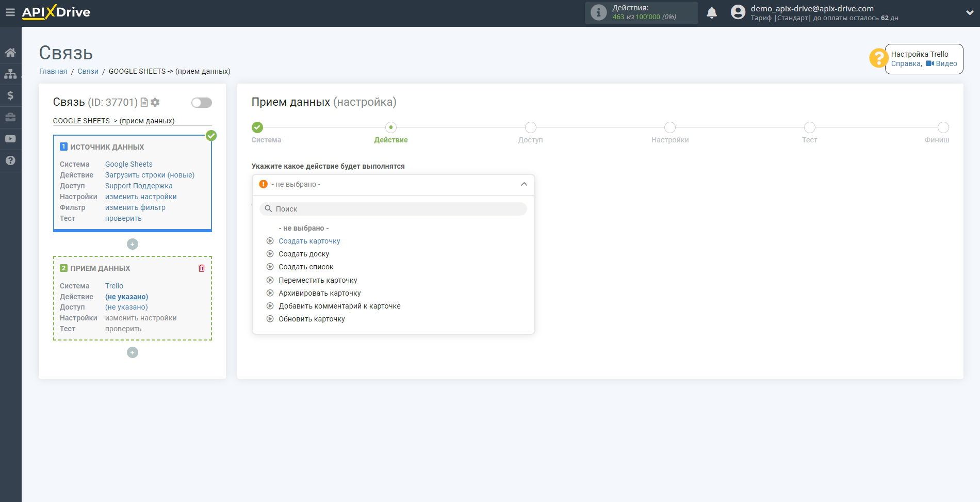Click the add step plus below receiver
980x502 pixels.
pos(133,352)
